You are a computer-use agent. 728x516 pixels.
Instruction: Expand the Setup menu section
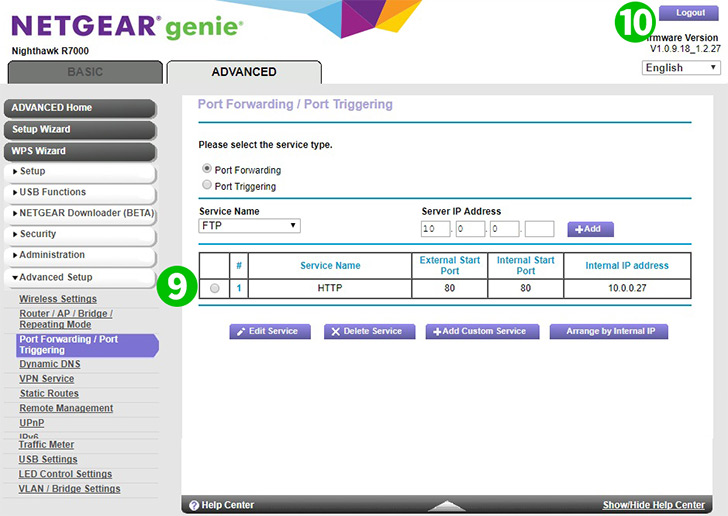tap(79, 171)
